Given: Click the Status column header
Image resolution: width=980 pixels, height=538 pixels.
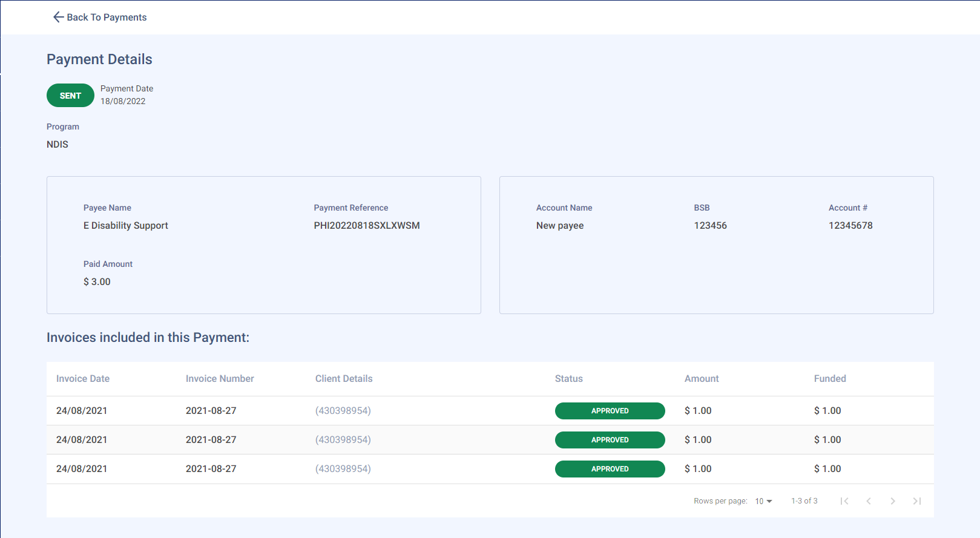Looking at the screenshot, I should (568, 379).
